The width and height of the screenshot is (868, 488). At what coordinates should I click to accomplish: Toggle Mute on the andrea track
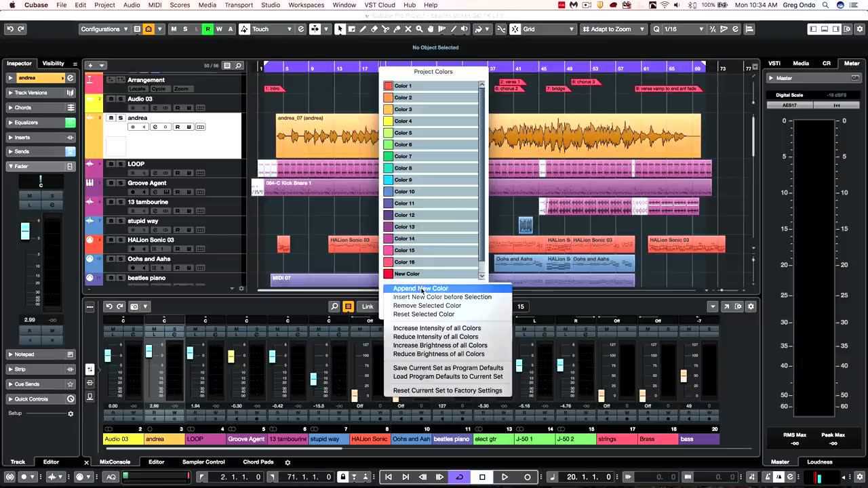[x=111, y=118]
